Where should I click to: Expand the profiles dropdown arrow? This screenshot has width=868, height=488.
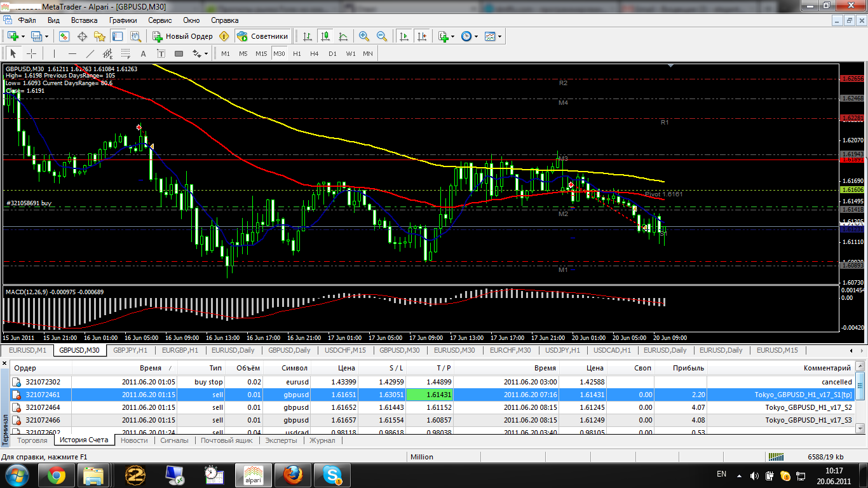click(46, 36)
